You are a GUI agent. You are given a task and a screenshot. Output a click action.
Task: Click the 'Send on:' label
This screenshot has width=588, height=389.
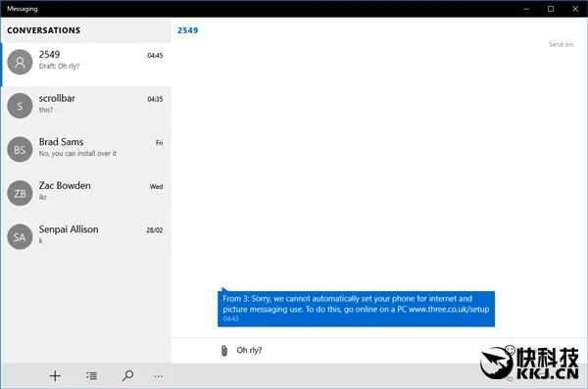tap(562, 44)
